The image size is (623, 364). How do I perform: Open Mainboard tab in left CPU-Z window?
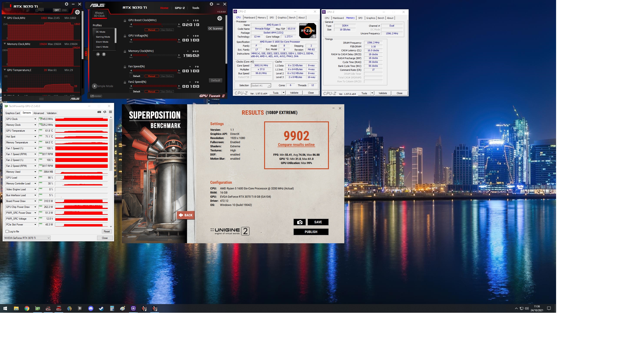tap(249, 18)
